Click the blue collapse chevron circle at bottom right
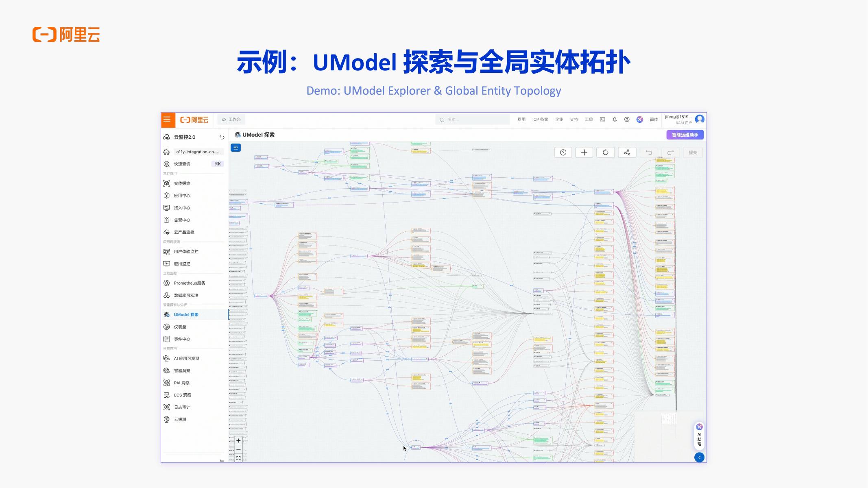Screen dimensions: 868x488 [x=699, y=457]
